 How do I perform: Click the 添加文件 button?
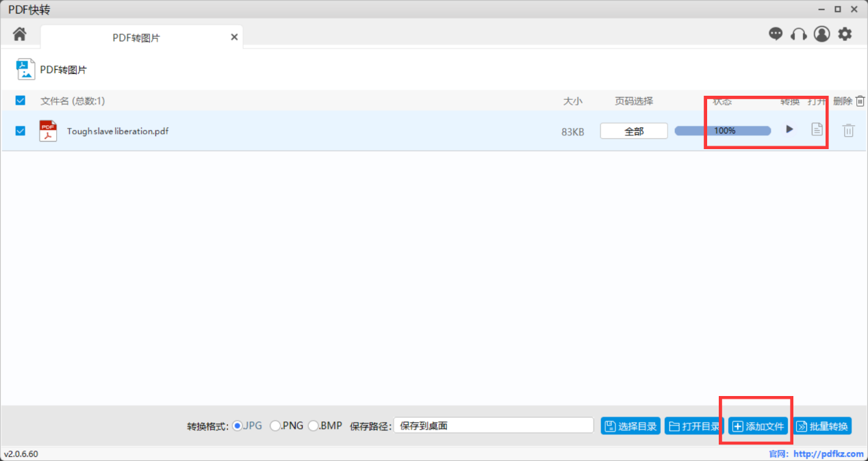(758, 426)
